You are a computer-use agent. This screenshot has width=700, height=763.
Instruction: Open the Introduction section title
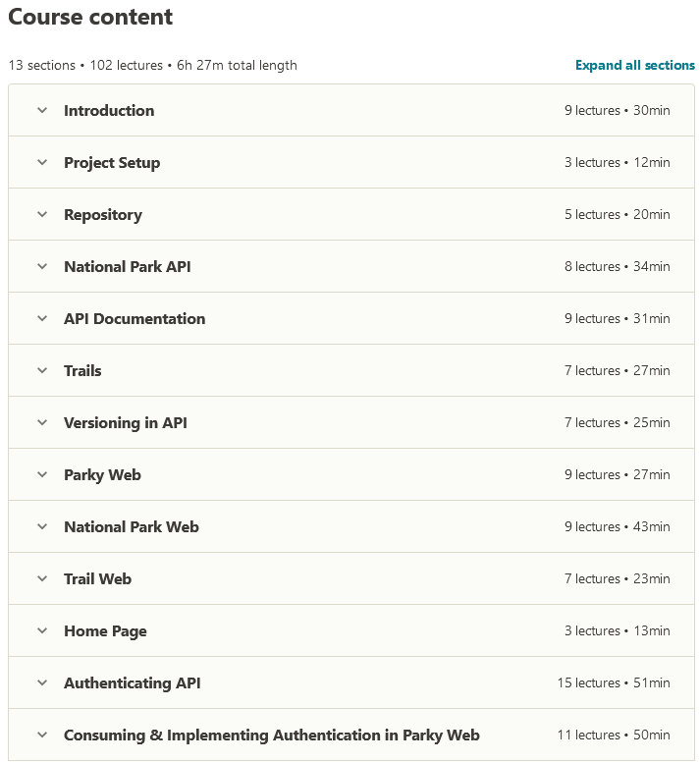(109, 111)
